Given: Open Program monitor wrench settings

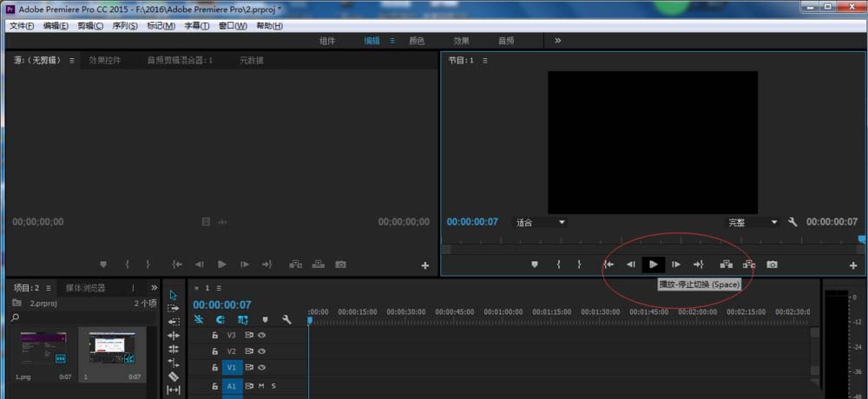Looking at the screenshot, I should [x=792, y=222].
